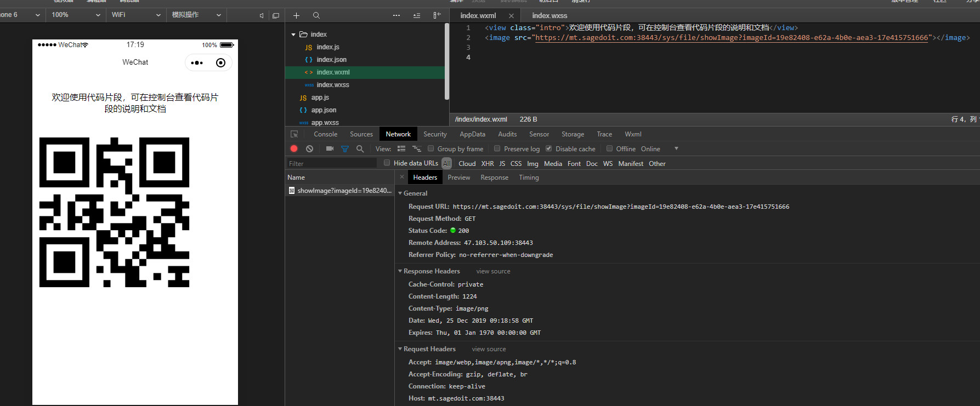The width and height of the screenshot is (980, 406).
Task: Toggle capture screenshots camera icon
Action: (330, 148)
